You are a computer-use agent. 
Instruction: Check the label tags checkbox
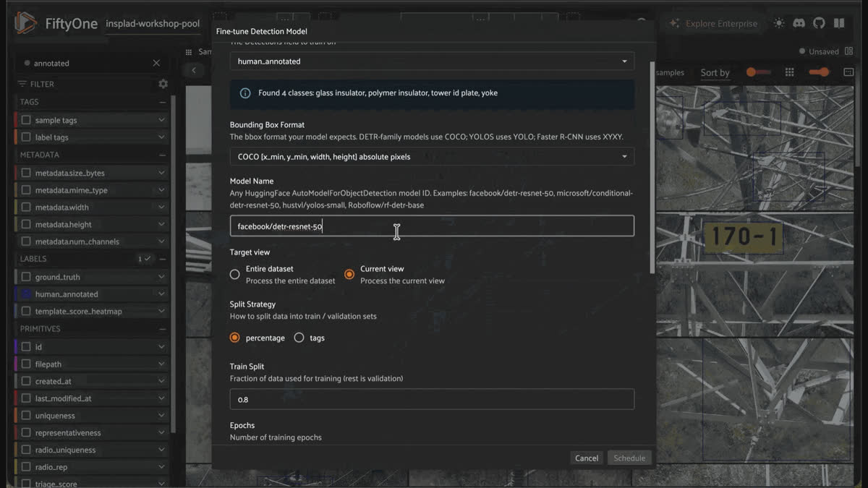[x=26, y=137]
